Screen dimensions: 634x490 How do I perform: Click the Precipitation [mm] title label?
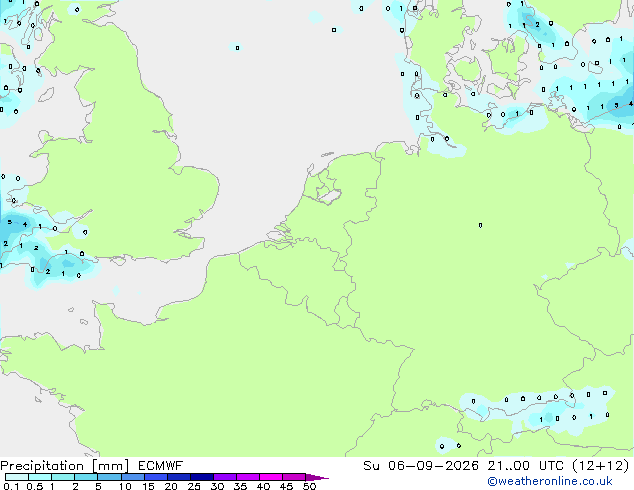65,466
